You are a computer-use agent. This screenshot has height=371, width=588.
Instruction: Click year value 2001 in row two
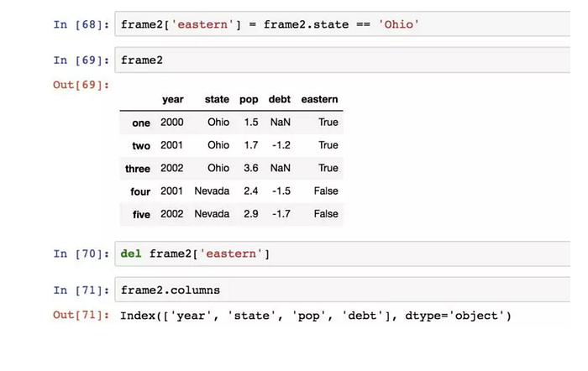click(x=171, y=145)
